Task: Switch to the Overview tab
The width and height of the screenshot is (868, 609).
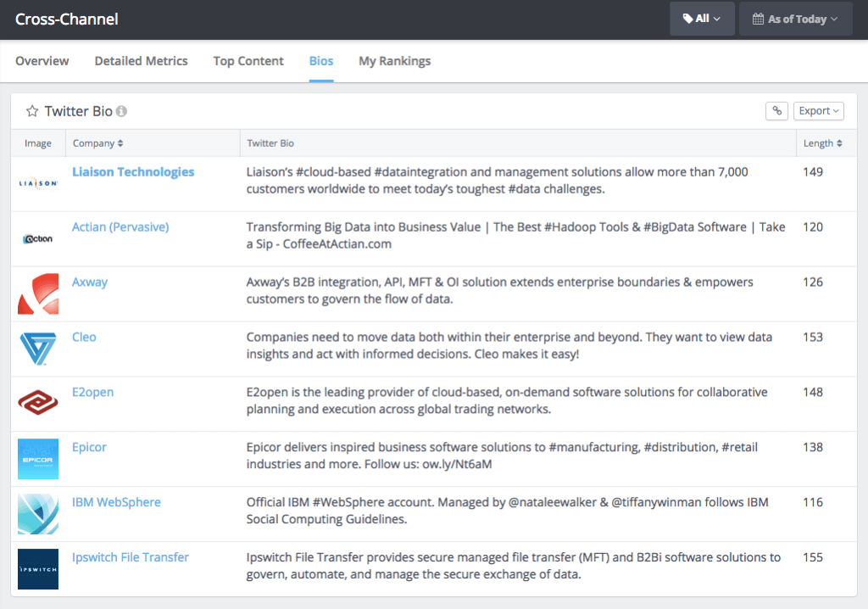Action: point(42,61)
